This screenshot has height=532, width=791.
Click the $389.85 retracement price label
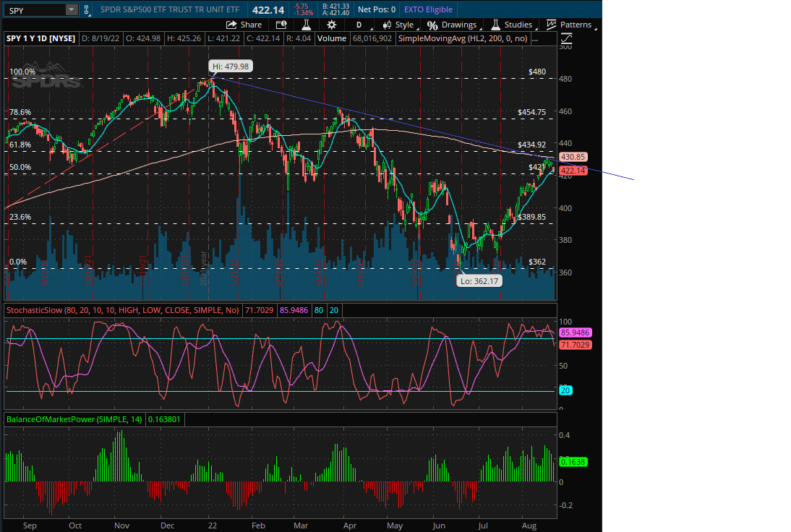point(531,217)
